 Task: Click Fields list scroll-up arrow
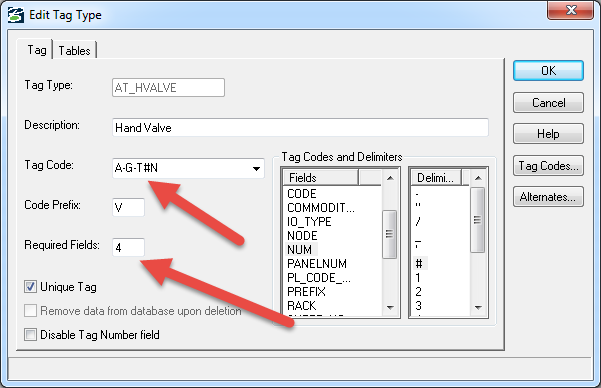pos(390,178)
